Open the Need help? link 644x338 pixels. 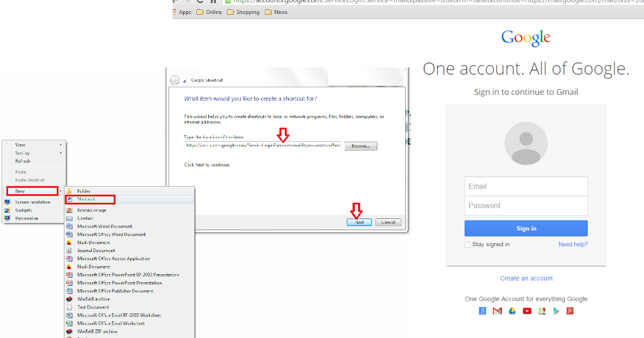573,244
